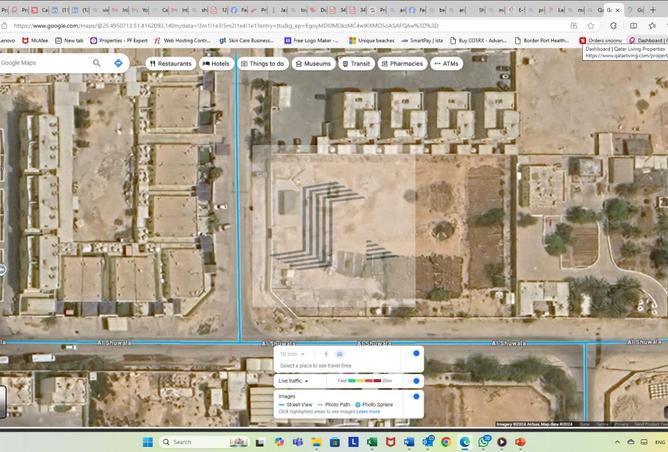The height and width of the screenshot is (452, 668).
Task: Click the traffic Fast-Slow color legend
Action: (364, 381)
